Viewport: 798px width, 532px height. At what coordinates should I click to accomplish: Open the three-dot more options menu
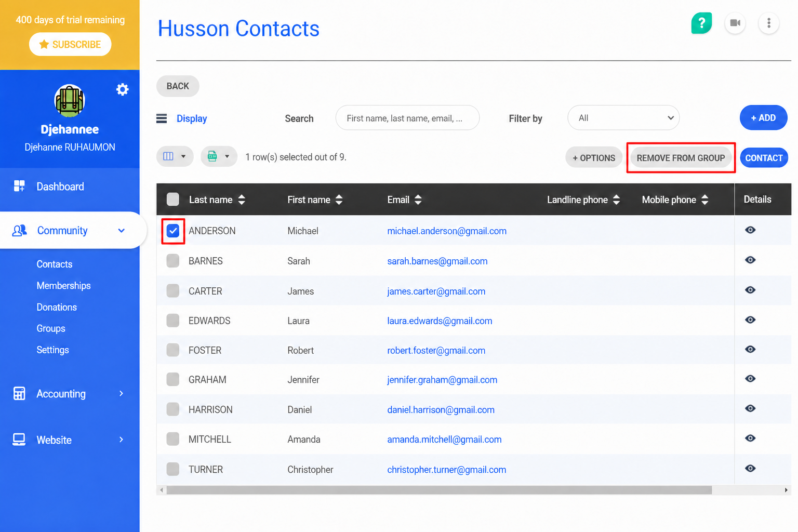point(769,23)
